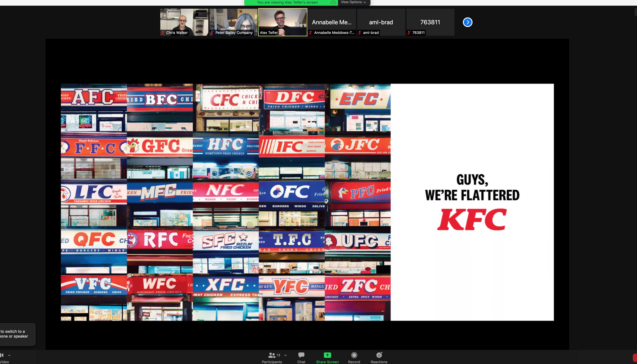Click the ZFC shop sign in the collage
The image size is (637, 364).
point(358,287)
